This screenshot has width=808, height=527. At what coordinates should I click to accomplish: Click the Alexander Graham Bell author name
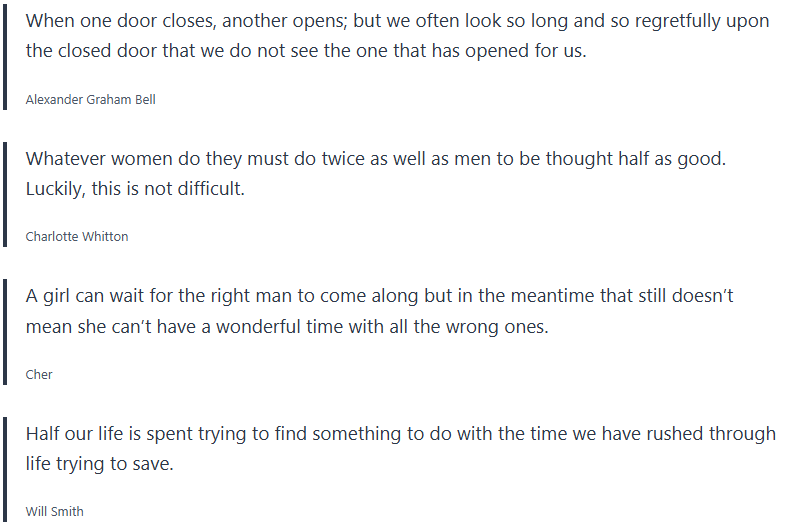click(90, 99)
